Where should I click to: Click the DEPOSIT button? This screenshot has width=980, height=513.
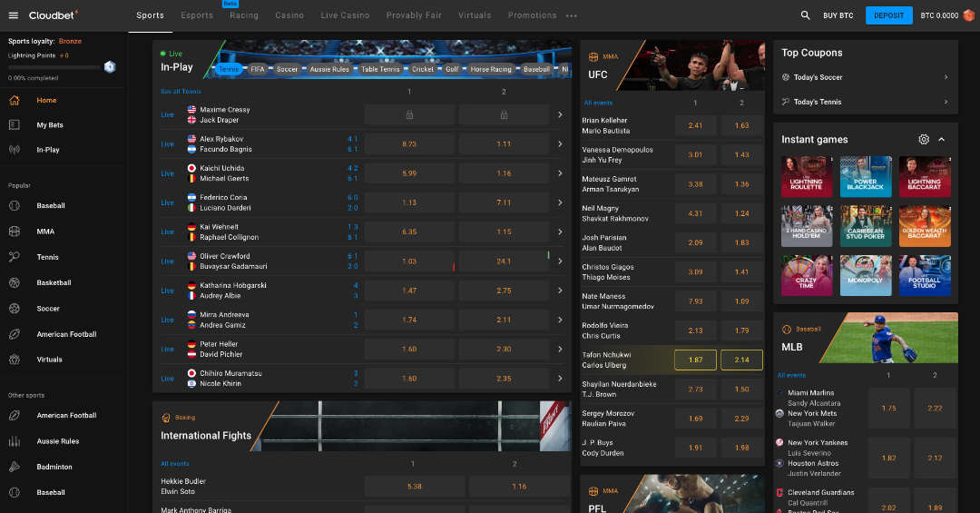click(x=888, y=15)
